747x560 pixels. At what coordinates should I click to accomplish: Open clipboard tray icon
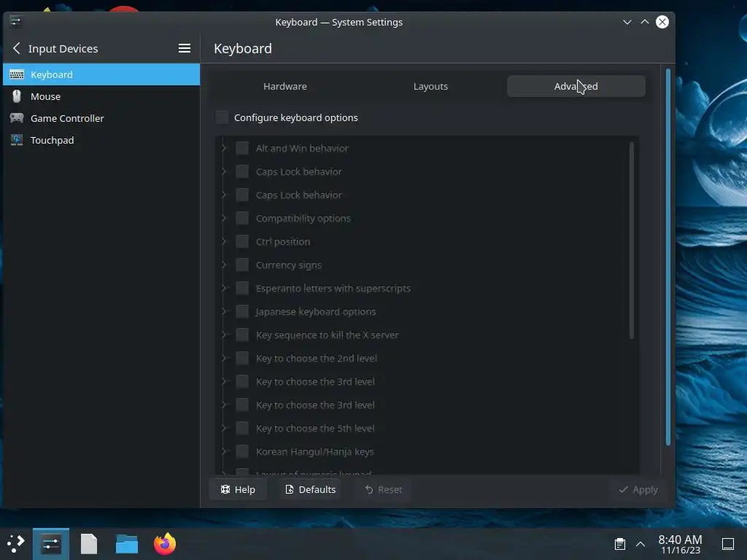(x=620, y=544)
